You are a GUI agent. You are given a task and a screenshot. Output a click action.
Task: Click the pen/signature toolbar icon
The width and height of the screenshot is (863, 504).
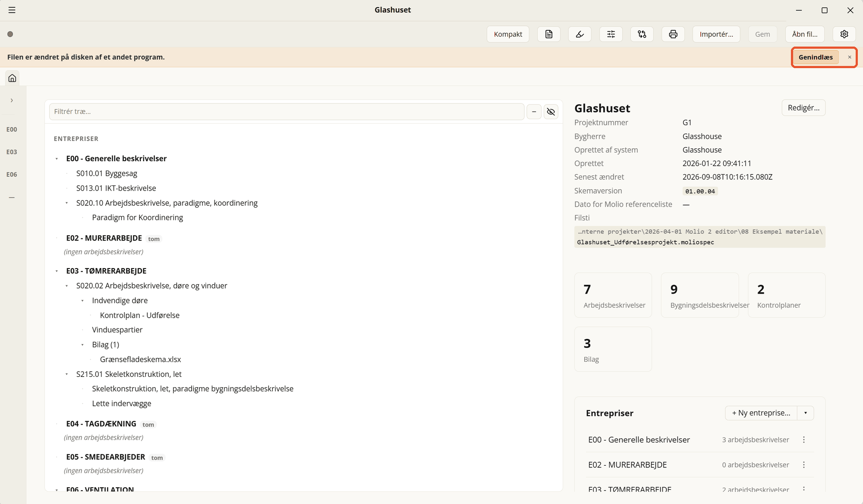click(x=580, y=34)
